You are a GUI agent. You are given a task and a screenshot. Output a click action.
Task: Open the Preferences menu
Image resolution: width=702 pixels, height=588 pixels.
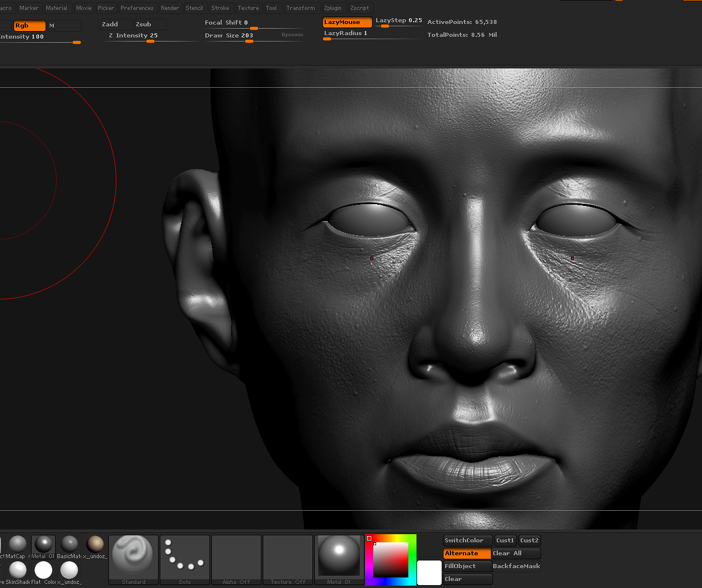137,8
